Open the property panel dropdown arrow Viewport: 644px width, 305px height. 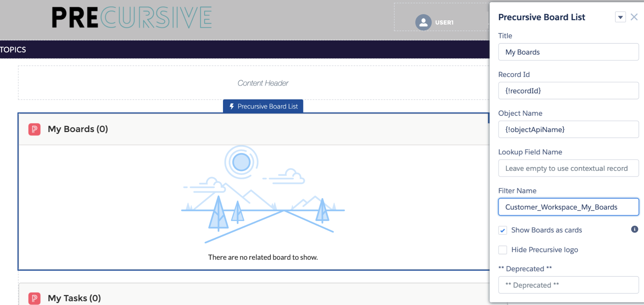(620, 17)
